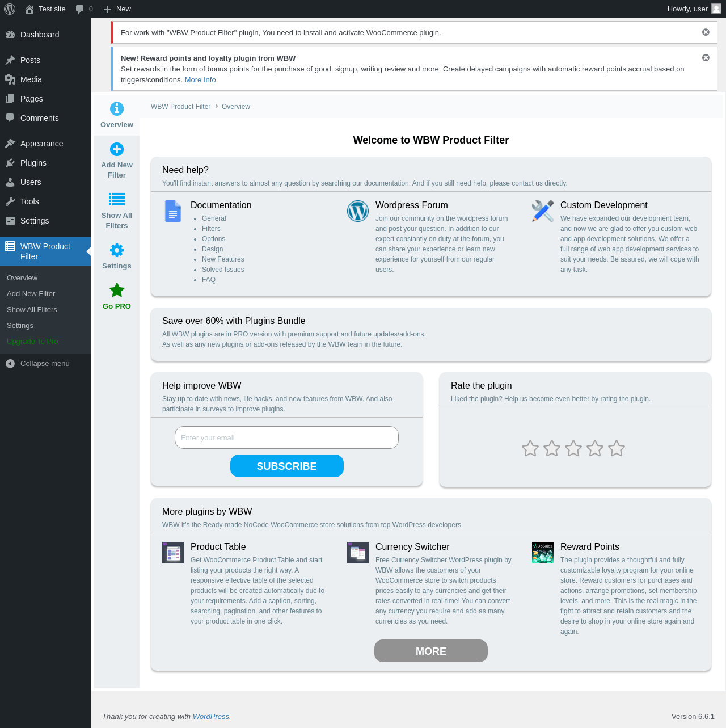Select WBW Product Filter menu item
This screenshot has height=728, width=726.
45,251
